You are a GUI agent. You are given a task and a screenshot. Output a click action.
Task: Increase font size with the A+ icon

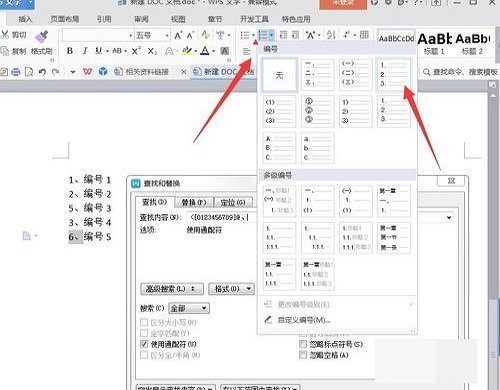point(178,35)
